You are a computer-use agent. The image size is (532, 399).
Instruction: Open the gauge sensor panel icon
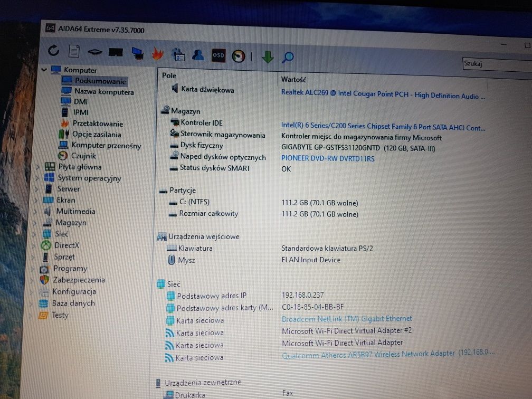click(239, 56)
